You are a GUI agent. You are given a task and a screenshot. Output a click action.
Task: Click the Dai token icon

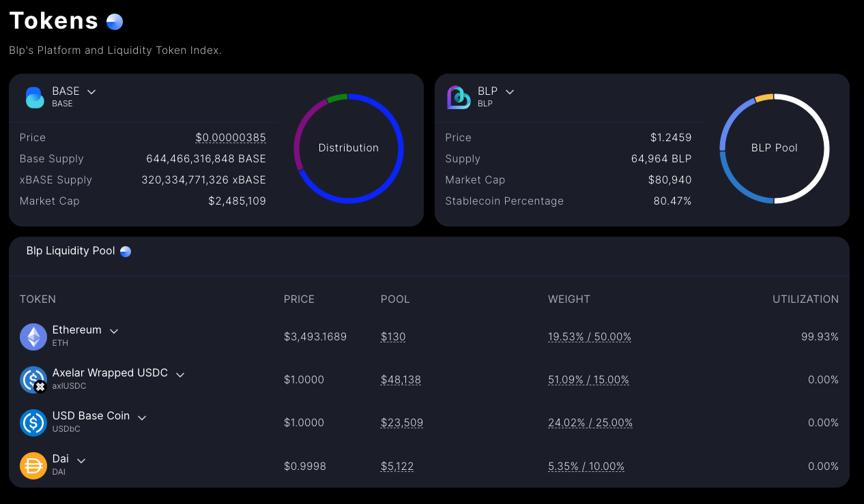tap(33, 466)
